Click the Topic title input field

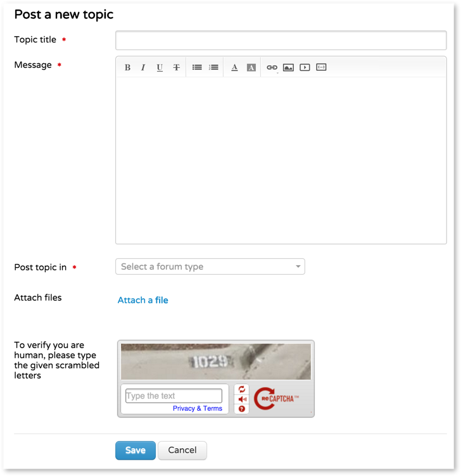pos(281,40)
